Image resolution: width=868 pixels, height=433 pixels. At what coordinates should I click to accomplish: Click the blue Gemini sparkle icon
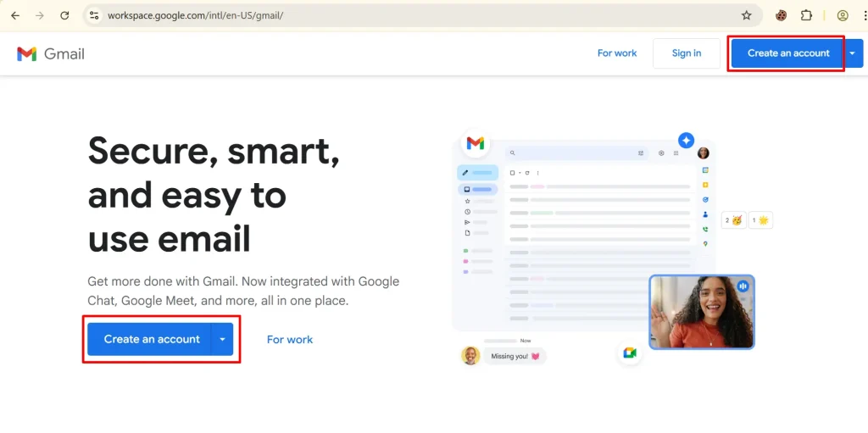point(687,140)
